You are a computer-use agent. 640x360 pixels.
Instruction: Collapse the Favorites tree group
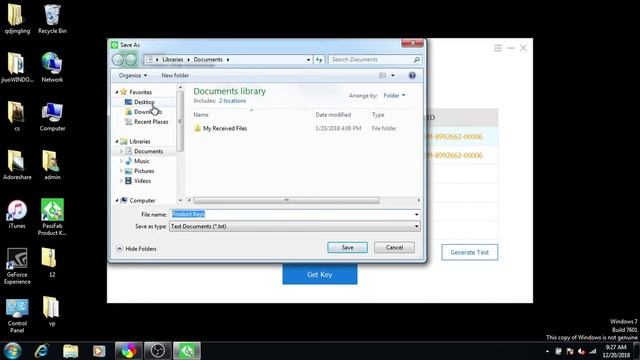click(117, 92)
